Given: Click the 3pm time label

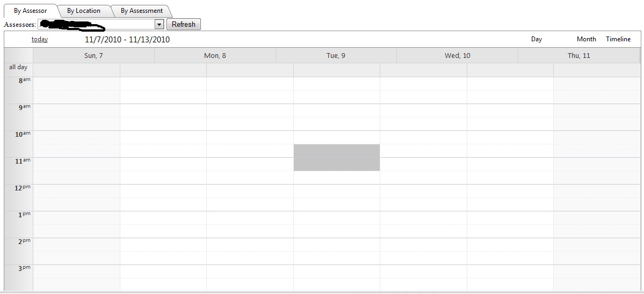Looking at the screenshot, I should (x=24, y=268).
